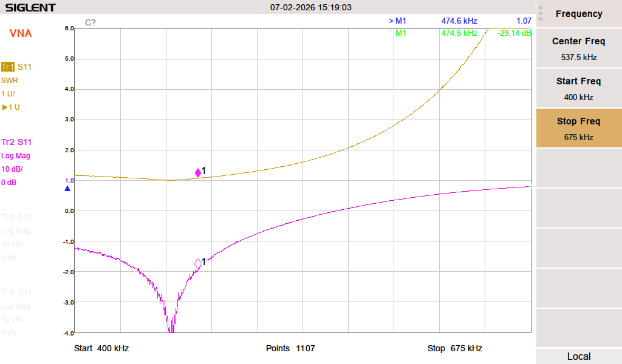
Task: Click the blue reference level triangle on left axis
Action: pos(67,189)
